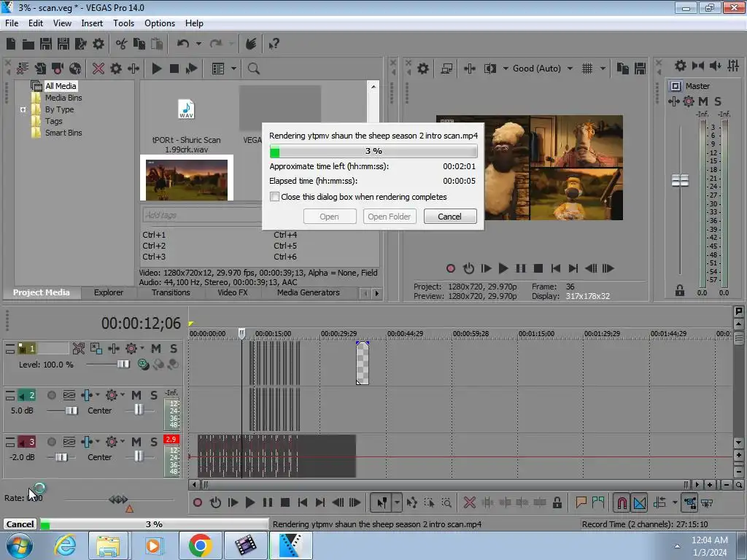Viewport: 747px width, 560px height.
Task: Click the red X remove media icon
Action: coord(98,69)
